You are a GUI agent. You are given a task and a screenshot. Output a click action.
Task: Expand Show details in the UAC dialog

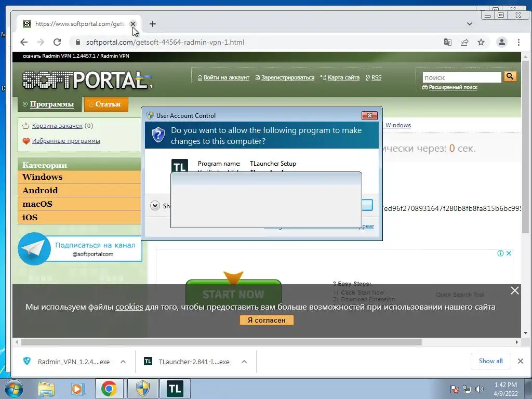tap(155, 206)
